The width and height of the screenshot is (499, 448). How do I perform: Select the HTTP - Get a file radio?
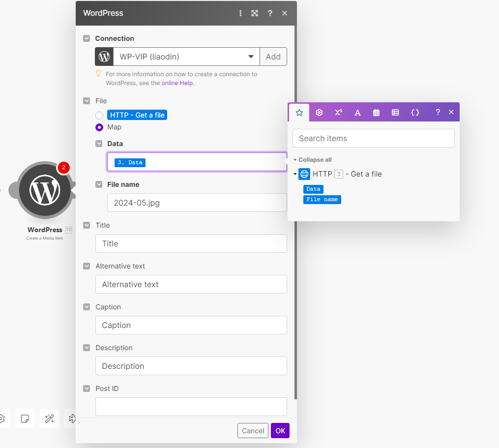99,115
